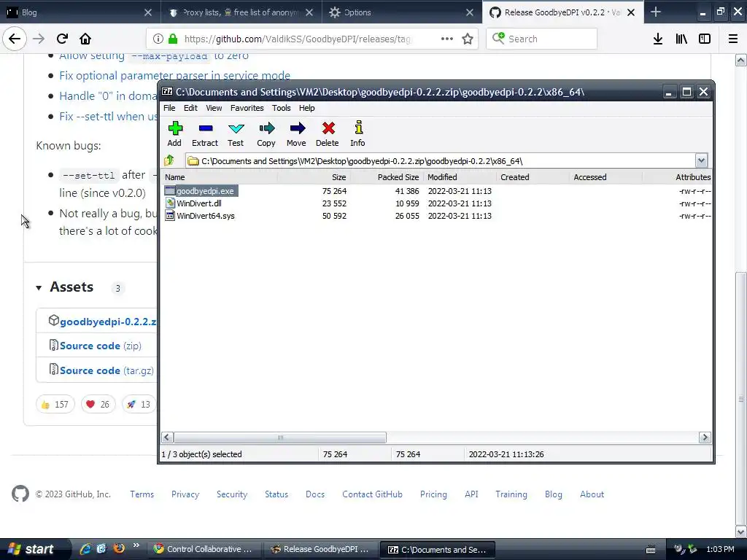747x560 pixels.
Task: Open the Favorites menu in 7-Zip
Action: (247, 108)
